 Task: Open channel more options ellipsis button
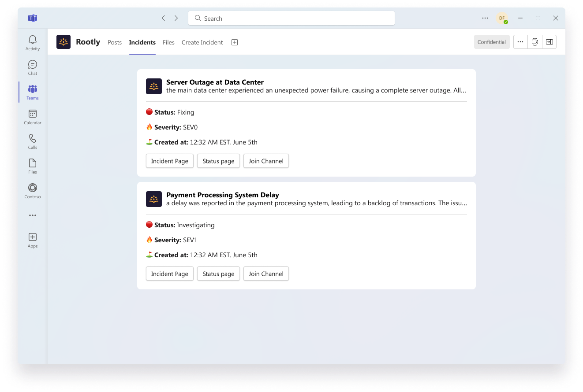pos(520,42)
